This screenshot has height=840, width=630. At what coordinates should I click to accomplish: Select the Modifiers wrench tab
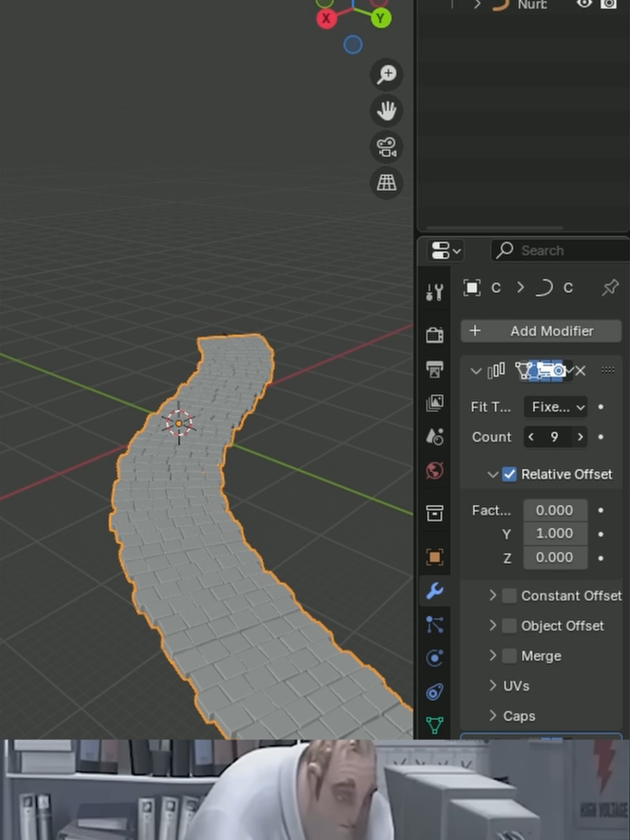(x=435, y=591)
